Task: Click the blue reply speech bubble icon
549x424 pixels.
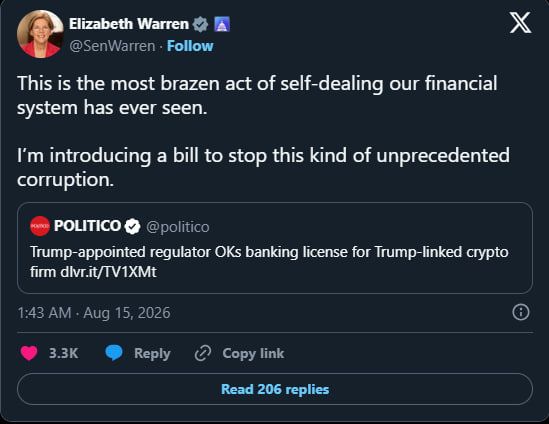Action: click(x=114, y=353)
